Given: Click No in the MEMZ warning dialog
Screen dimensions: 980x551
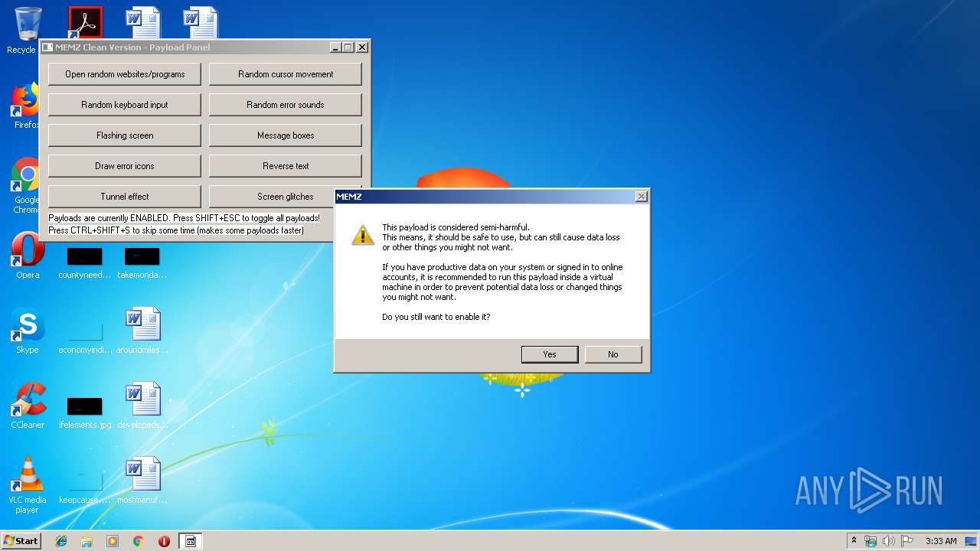Looking at the screenshot, I should pos(613,354).
